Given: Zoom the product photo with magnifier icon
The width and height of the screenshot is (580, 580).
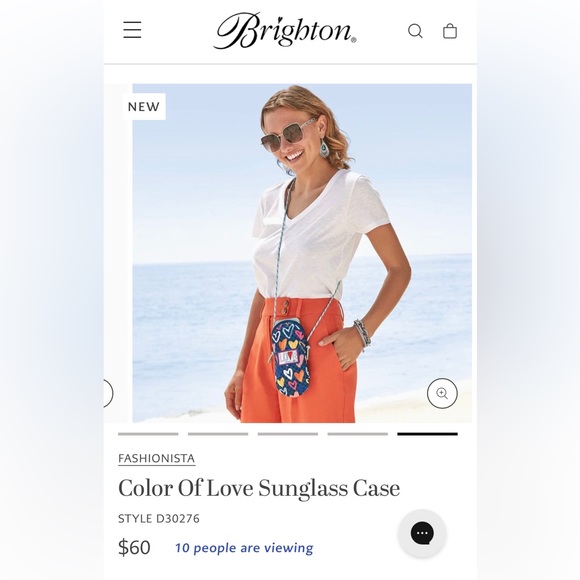Looking at the screenshot, I should pyautogui.click(x=442, y=393).
